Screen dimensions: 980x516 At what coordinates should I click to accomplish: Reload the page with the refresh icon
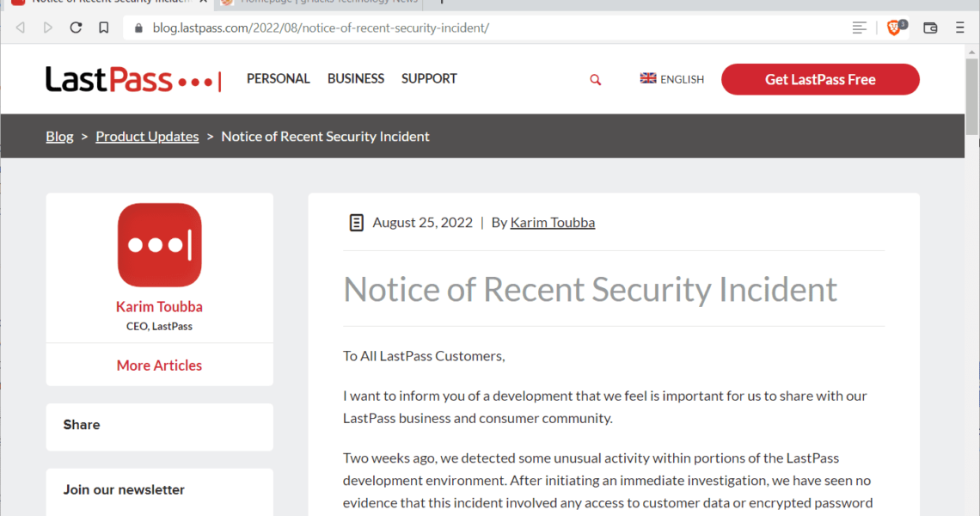(x=76, y=28)
